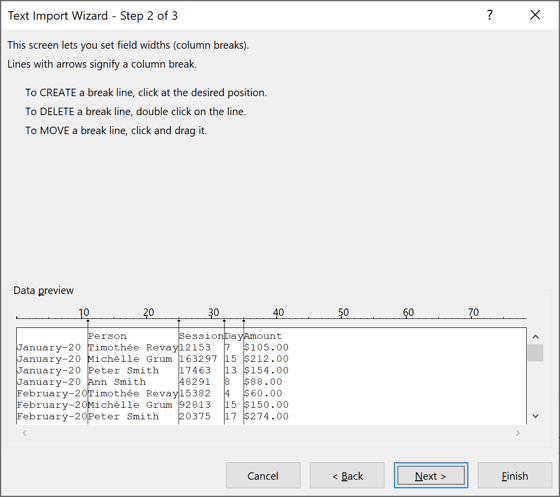The height and width of the screenshot is (497, 560).
Task: Click 'Michèlle Grum' in the 163297 row
Action: (x=130, y=359)
